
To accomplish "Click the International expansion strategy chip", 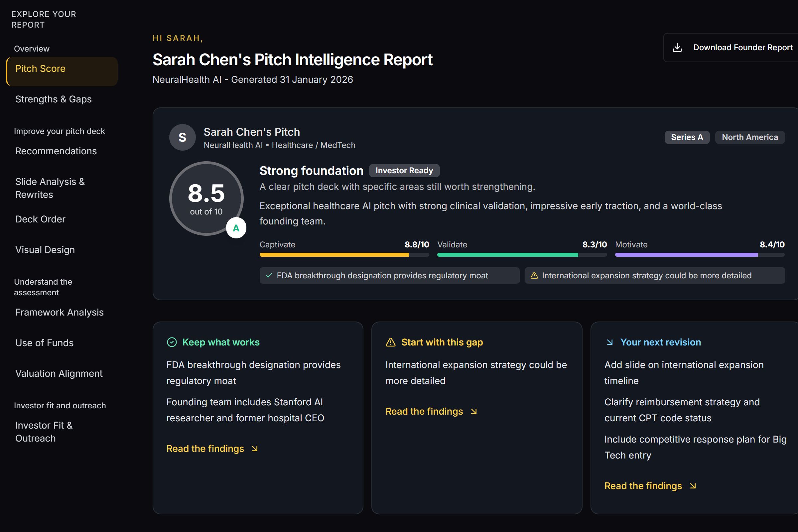I will (655, 276).
